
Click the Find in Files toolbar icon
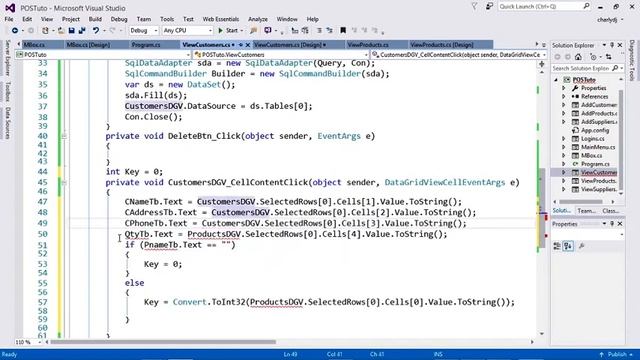click(253, 31)
